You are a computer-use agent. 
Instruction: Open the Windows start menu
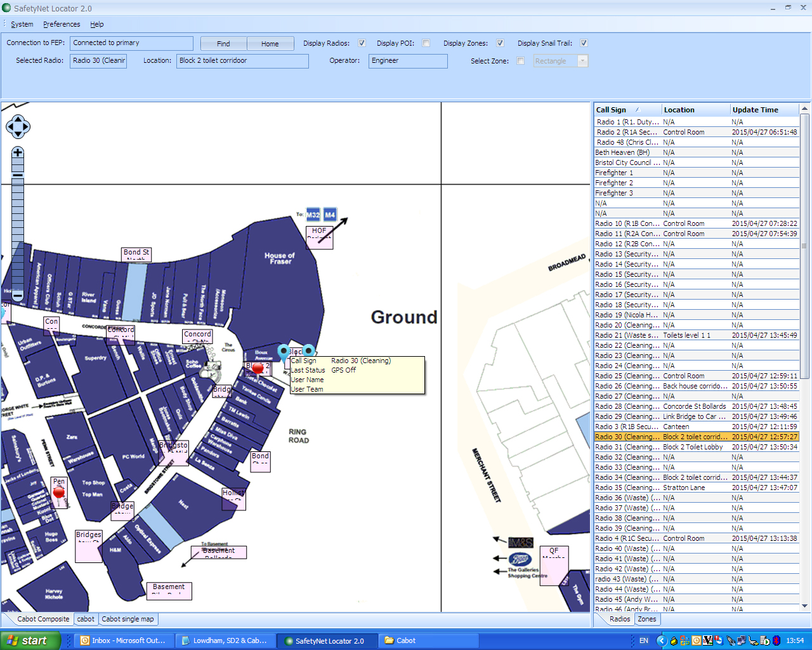point(30,640)
